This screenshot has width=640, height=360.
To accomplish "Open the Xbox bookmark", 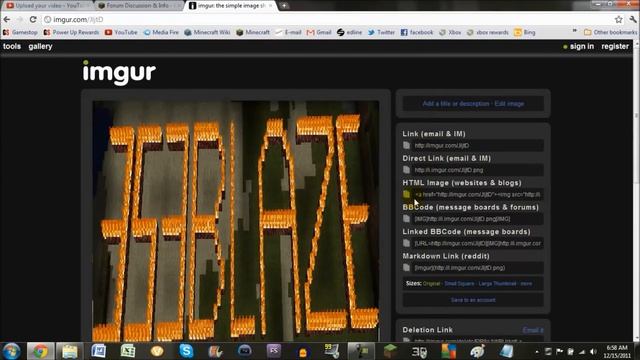I will (x=450, y=32).
